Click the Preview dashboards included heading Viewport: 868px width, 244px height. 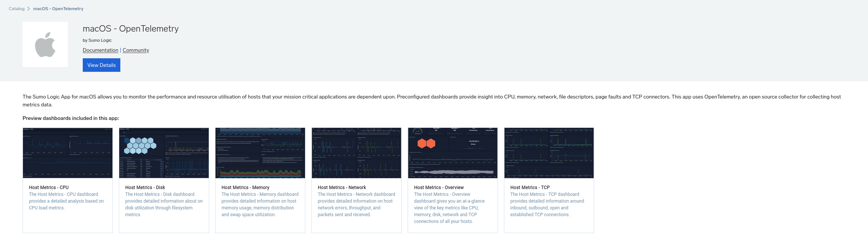click(x=71, y=118)
